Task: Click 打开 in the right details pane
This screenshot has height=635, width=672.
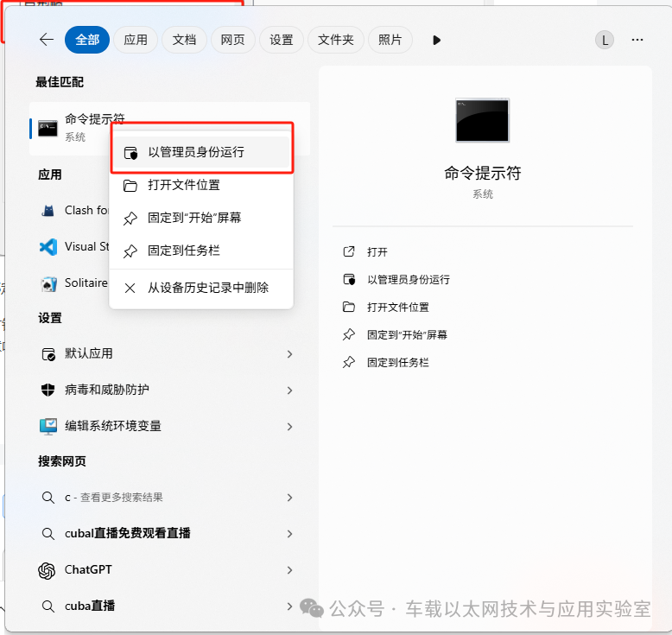Action: (377, 251)
